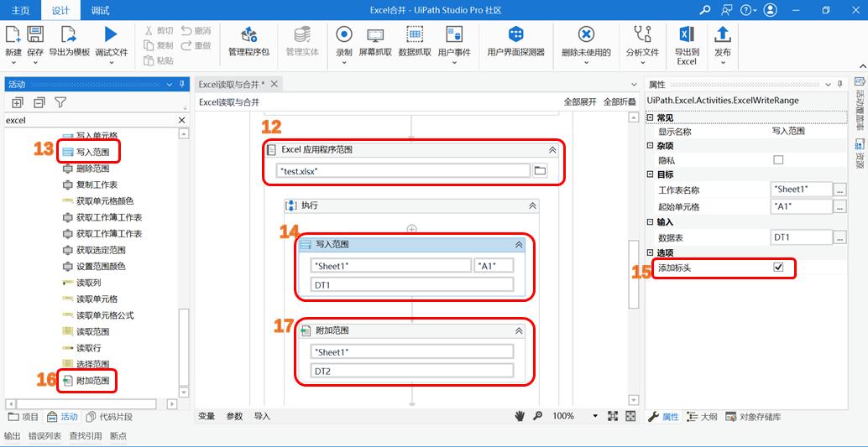Viewport: 868px width, 447px height.
Task: Open the 参数 arguments panel
Action: pos(234,416)
